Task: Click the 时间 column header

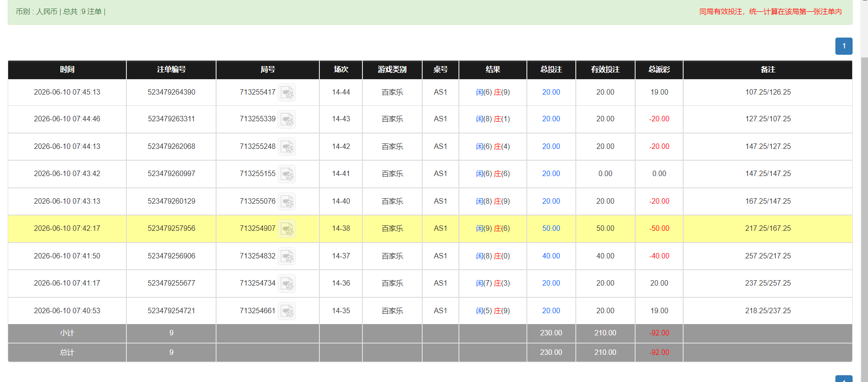Action: pyautogui.click(x=67, y=70)
